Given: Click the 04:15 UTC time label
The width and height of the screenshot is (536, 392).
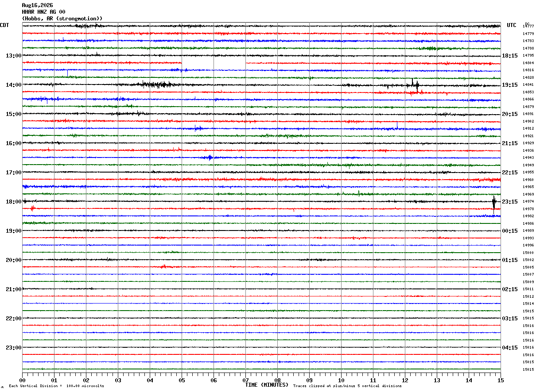Looking at the screenshot, I should (x=509, y=348).
